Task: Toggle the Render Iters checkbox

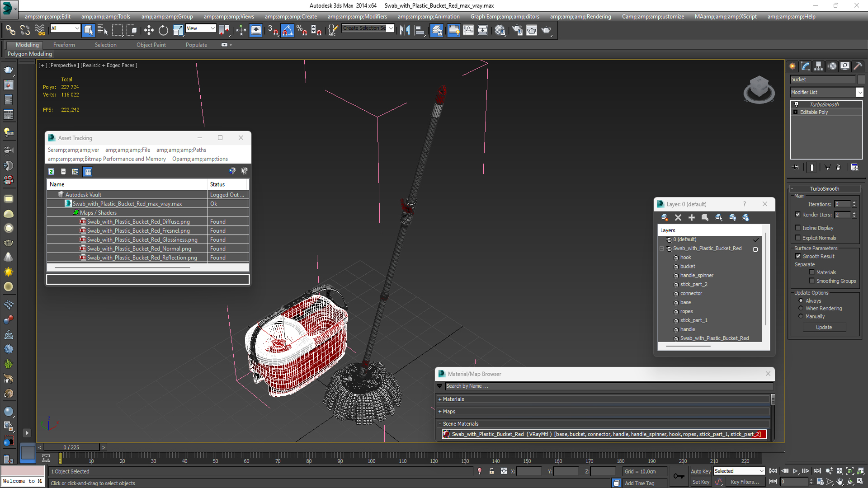Action: pyautogui.click(x=797, y=215)
